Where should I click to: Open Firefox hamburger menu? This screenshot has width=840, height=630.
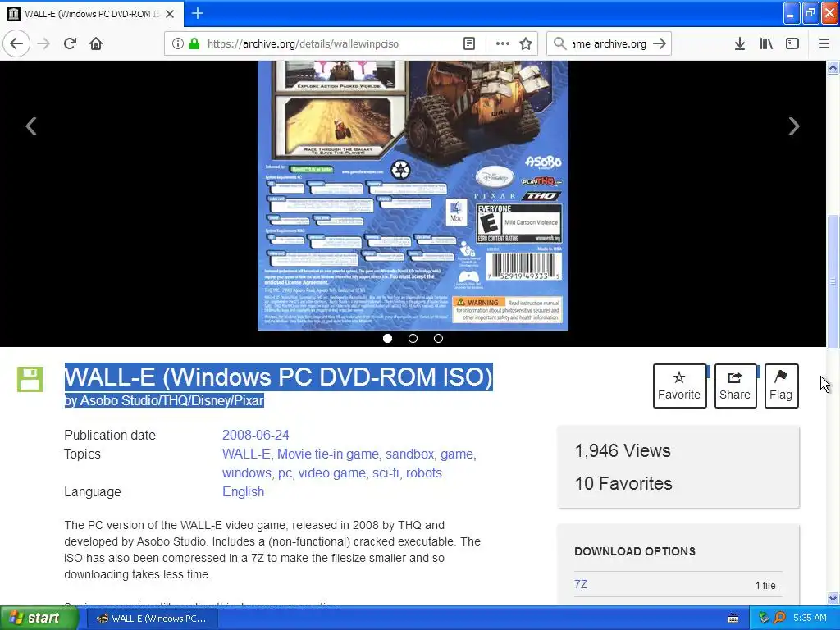(x=824, y=44)
